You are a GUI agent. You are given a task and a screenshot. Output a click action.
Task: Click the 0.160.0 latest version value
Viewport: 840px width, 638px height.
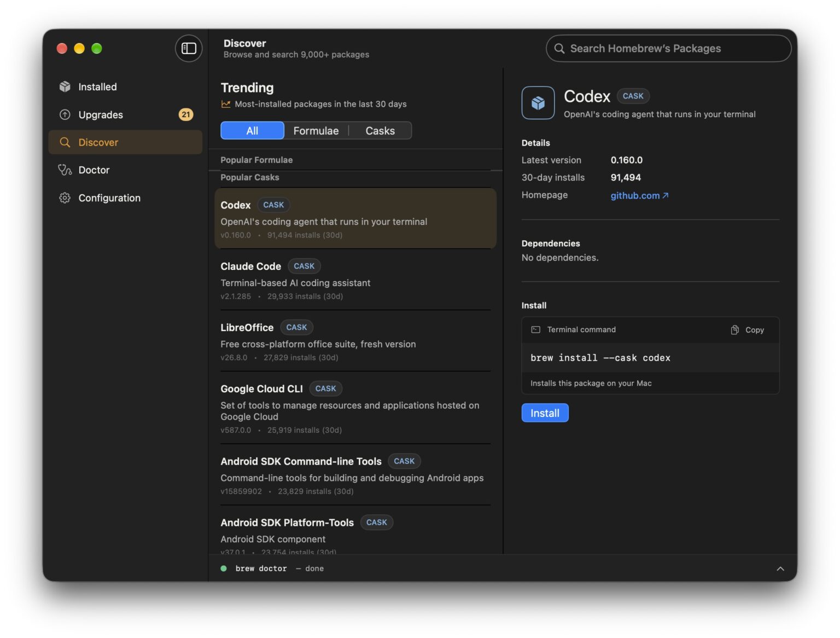pos(627,160)
